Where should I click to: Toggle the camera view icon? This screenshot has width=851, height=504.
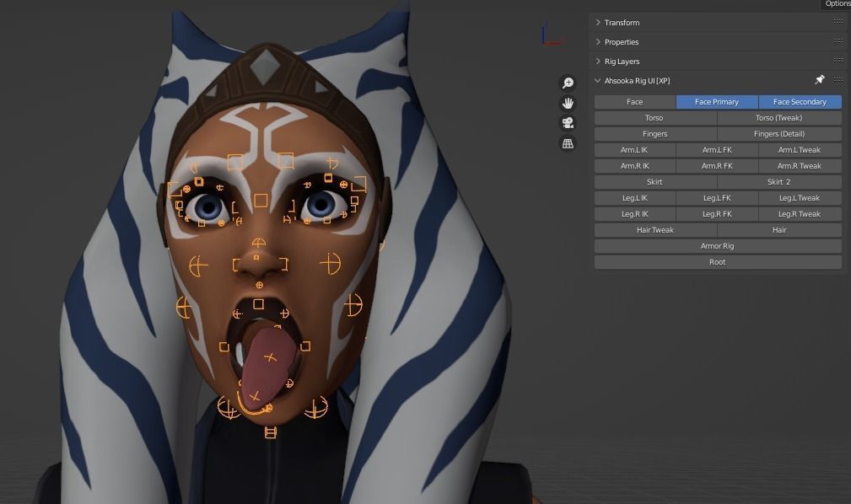(568, 123)
